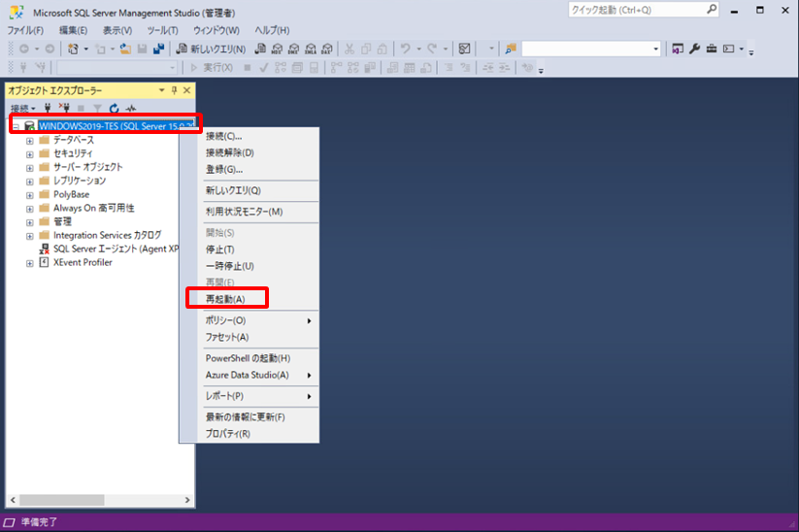
Task: Open the ファイル(F) menu
Action: click(25, 30)
